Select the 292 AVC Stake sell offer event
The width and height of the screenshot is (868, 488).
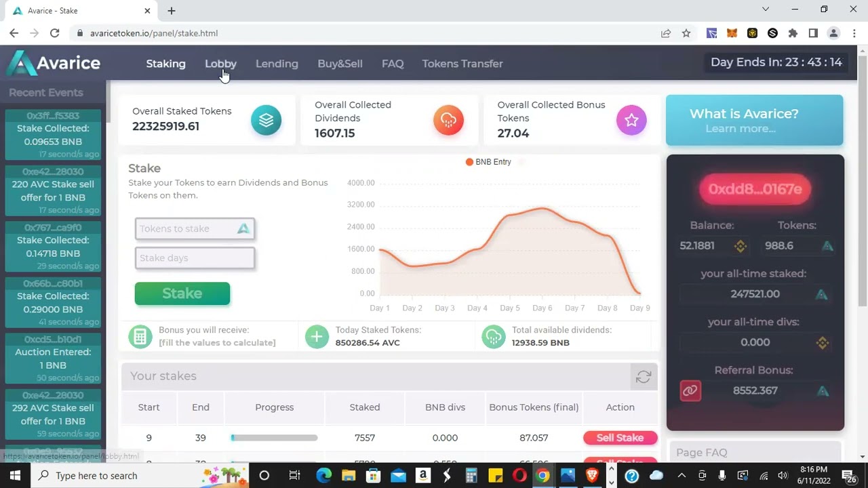point(53,414)
